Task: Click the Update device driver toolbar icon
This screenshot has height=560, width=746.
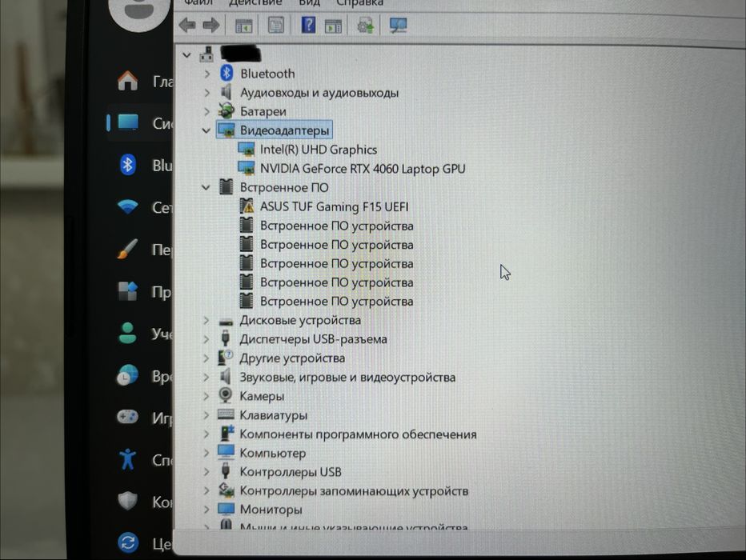Action: [365, 25]
